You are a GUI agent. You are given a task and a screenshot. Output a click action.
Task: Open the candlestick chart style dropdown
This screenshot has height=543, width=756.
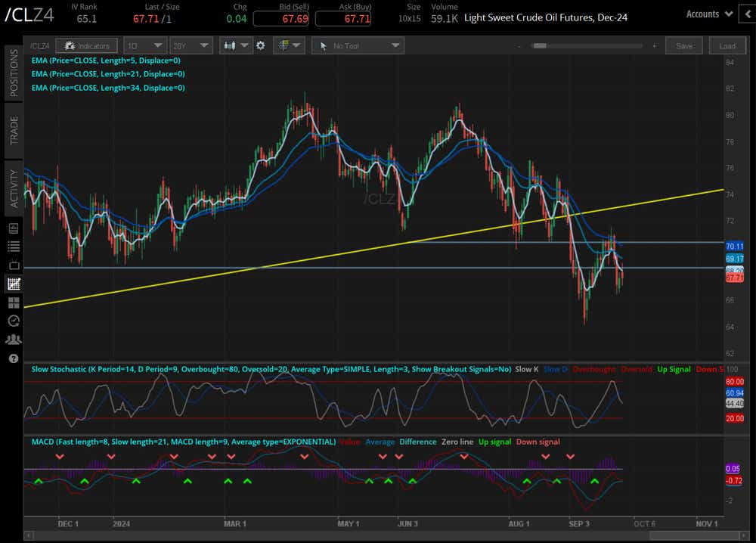click(x=245, y=46)
